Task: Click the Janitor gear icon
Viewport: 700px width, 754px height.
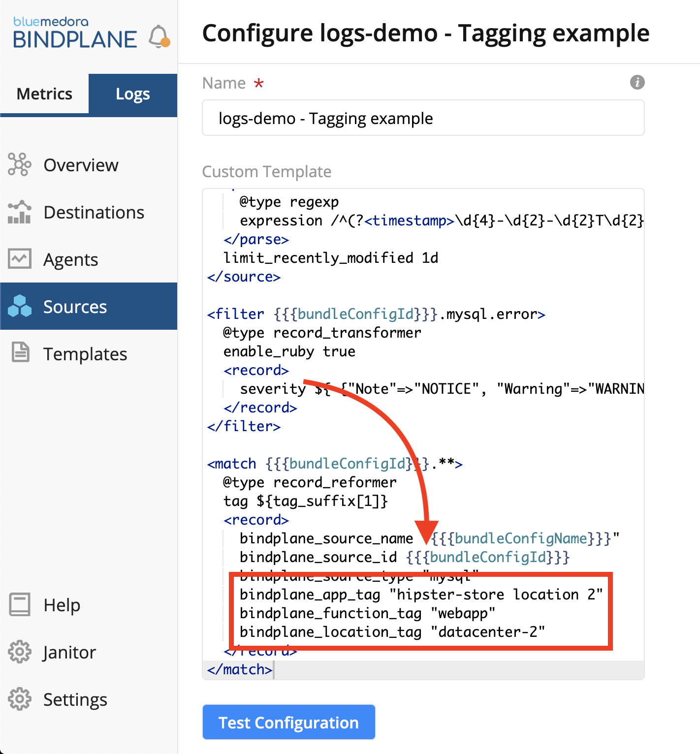Action: [20, 652]
